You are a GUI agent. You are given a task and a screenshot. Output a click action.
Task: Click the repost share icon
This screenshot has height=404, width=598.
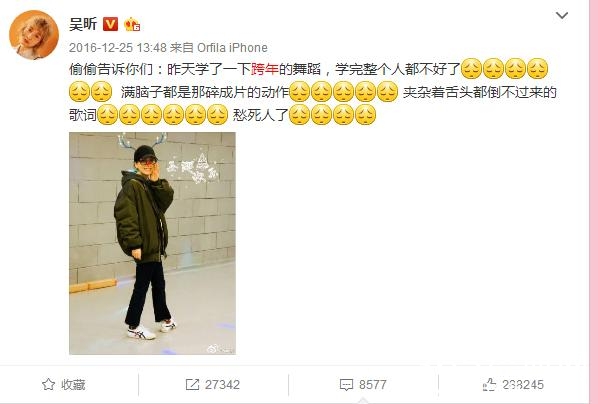click(x=192, y=384)
